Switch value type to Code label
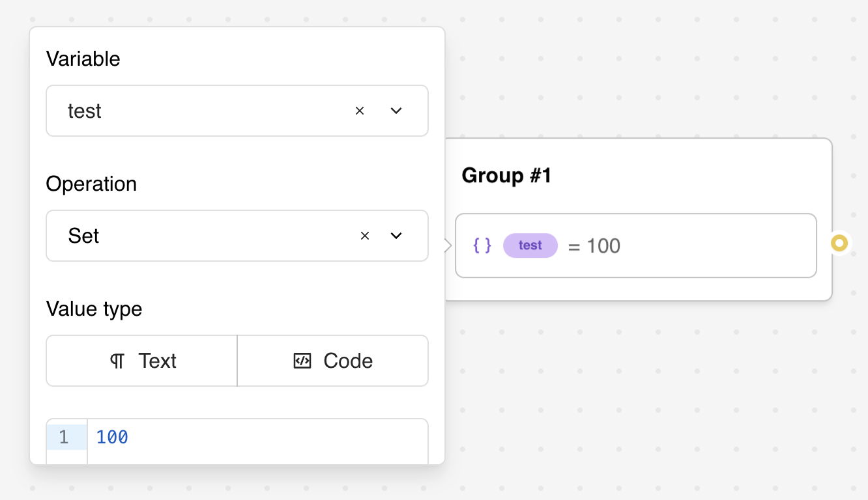This screenshot has width=868, height=500. point(348,361)
